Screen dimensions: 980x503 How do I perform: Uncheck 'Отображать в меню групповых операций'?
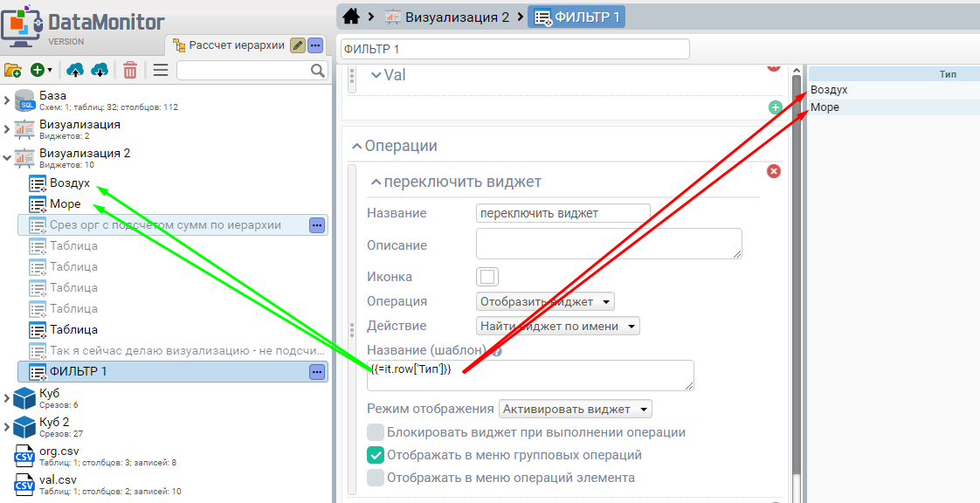pyautogui.click(x=376, y=455)
